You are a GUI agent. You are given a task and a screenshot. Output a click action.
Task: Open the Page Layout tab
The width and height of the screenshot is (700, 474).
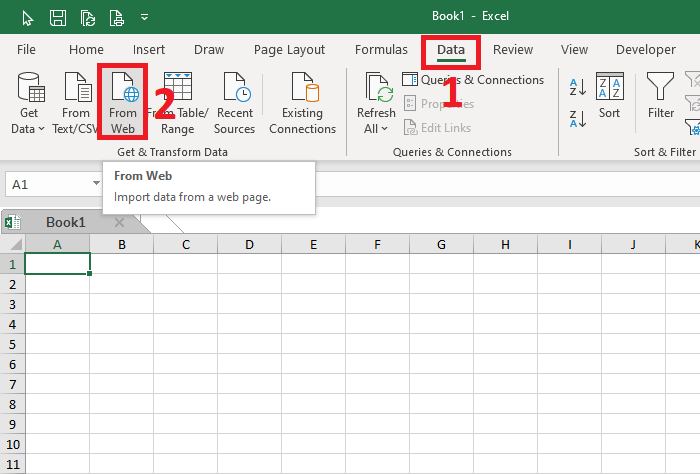point(289,50)
